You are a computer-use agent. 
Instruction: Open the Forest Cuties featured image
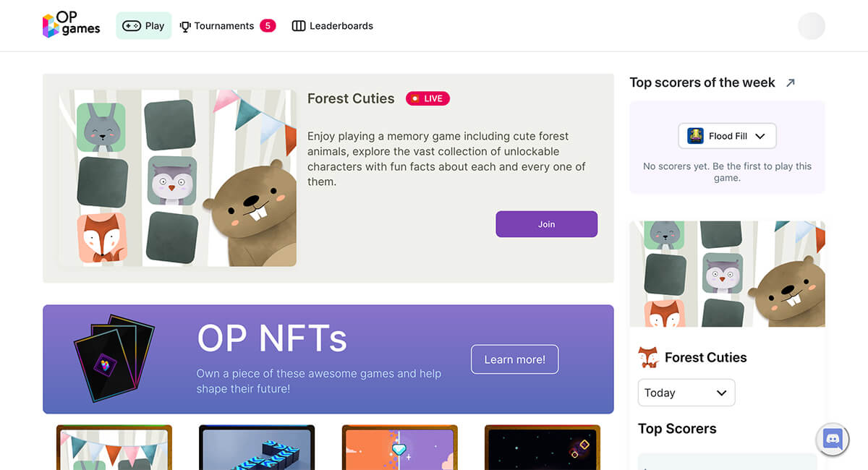click(x=177, y=178)
